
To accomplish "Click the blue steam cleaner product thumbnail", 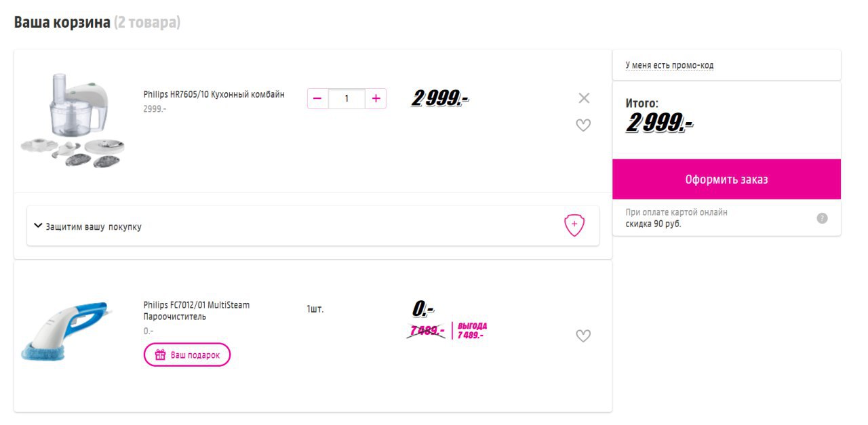I will click(65, 331).
